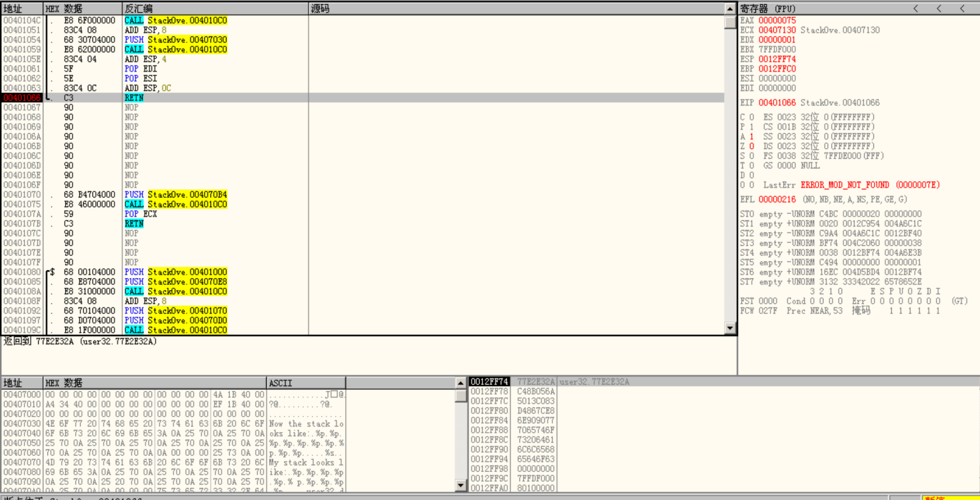Select dump row at address 00407070
Viewport: 980px width, 500px height.
174,463
